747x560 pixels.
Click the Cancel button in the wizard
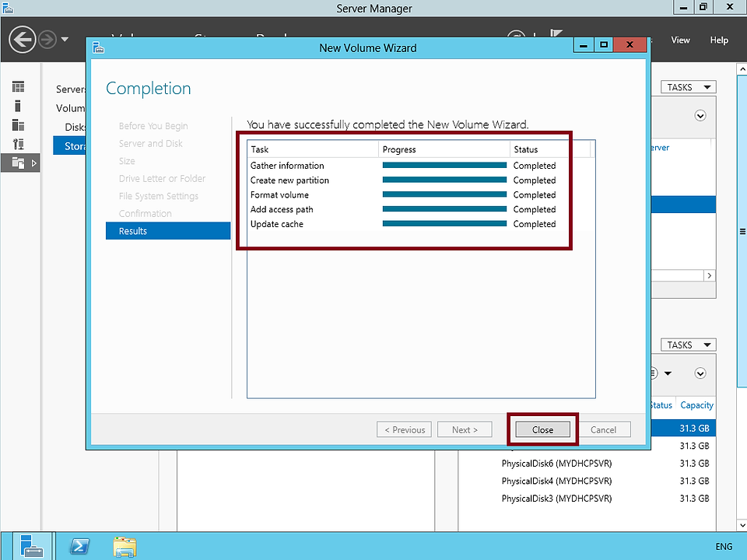pyautogui.click(x=603, y=429)
